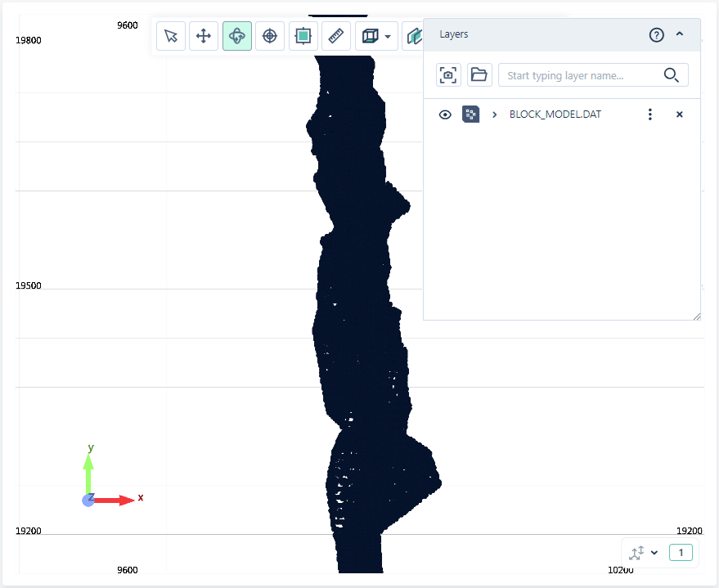The width and height of the screenshot is (719, 588).
Task: Click the 3D box view icon
Action: point(370,36)
